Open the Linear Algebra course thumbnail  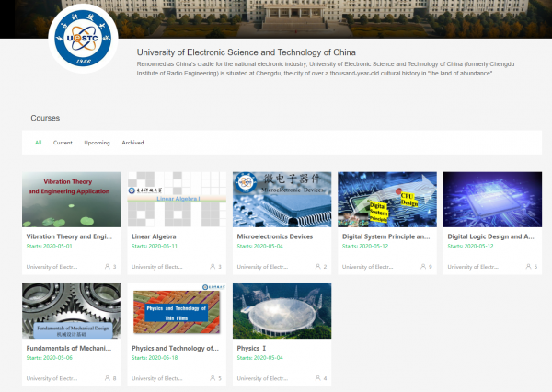[177, 199]
